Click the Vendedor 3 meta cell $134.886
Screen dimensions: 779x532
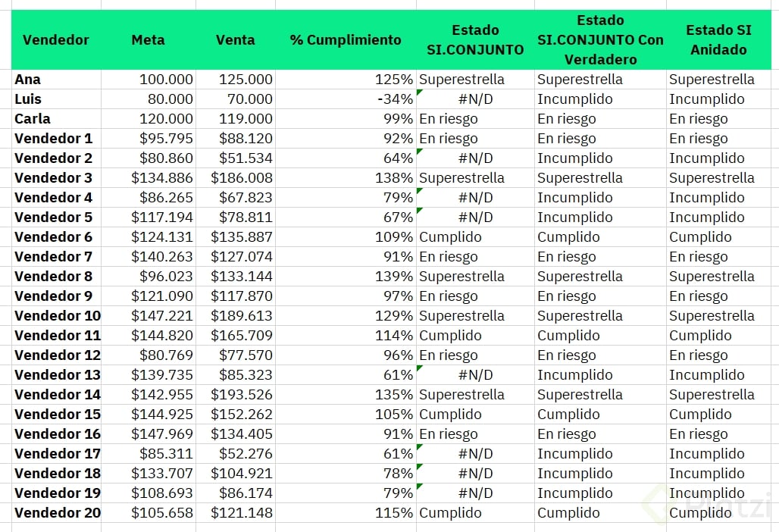coord(148,178)
